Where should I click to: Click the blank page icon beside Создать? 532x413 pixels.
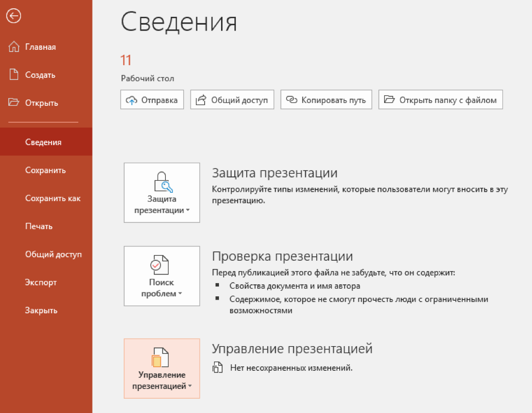point(14,74)
